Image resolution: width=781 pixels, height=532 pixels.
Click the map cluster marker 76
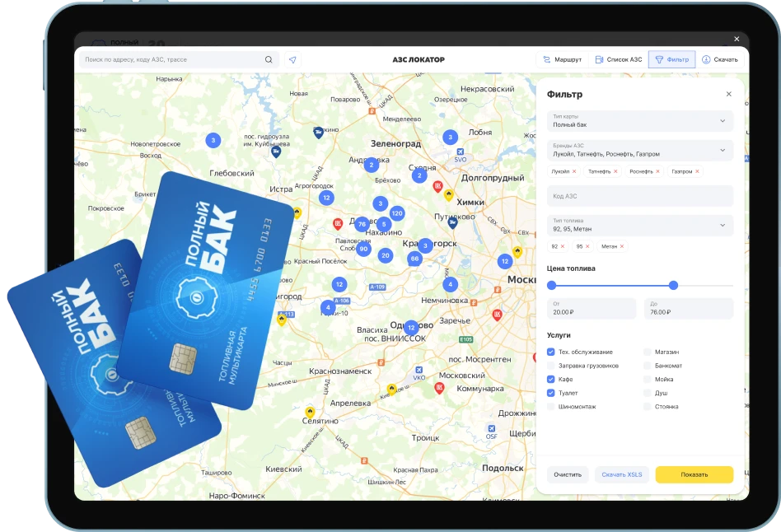click(362, 224)
